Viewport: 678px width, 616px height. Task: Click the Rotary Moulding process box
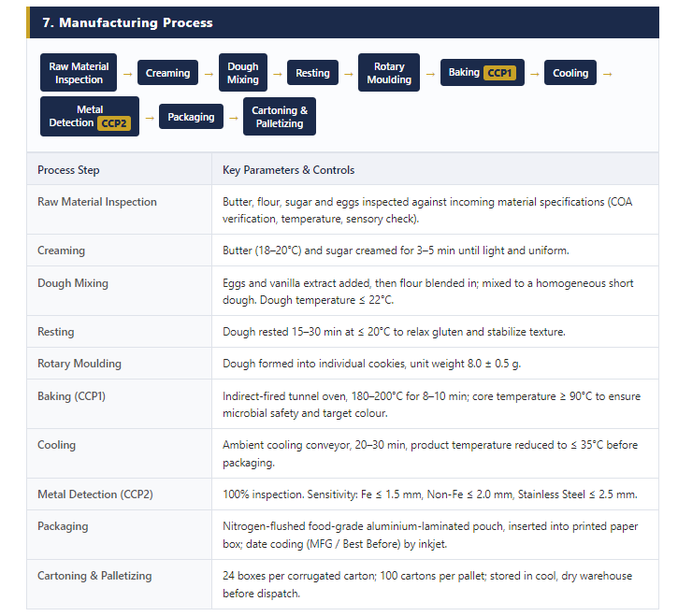pos(389,73)
